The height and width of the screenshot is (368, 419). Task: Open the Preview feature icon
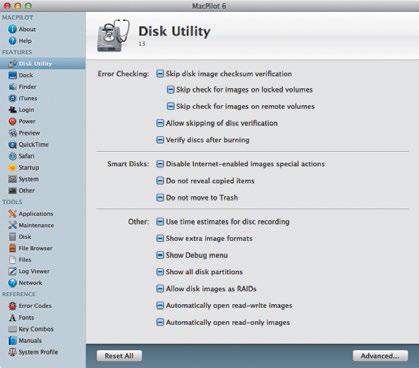pyautogui.click(x=12, y=133)
